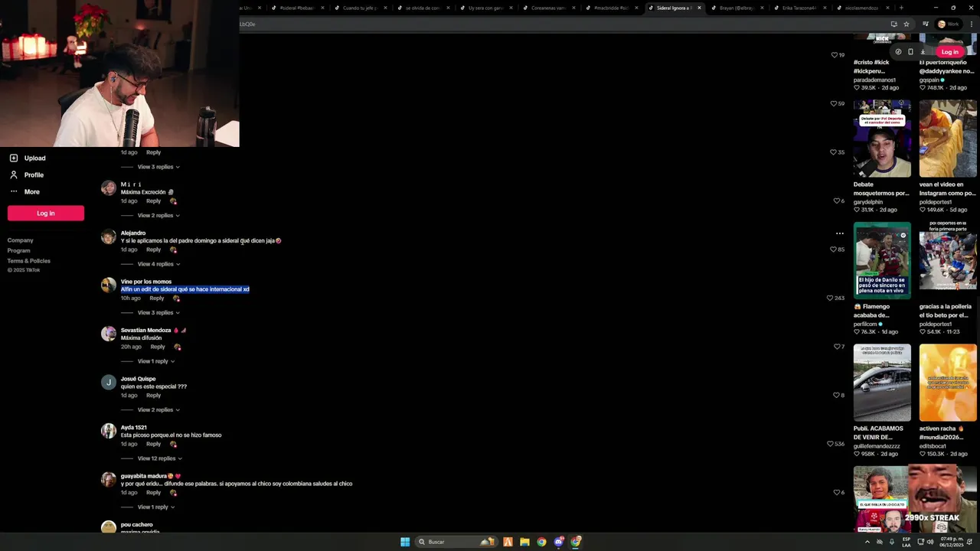Click the heart showing 19 likes
Viewport: 980px width, 551px height.
pyautogui.click(x=835, y=55)
